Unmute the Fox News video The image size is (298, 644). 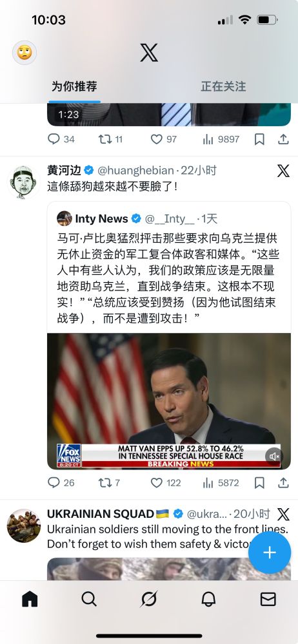tap(274, 457)
